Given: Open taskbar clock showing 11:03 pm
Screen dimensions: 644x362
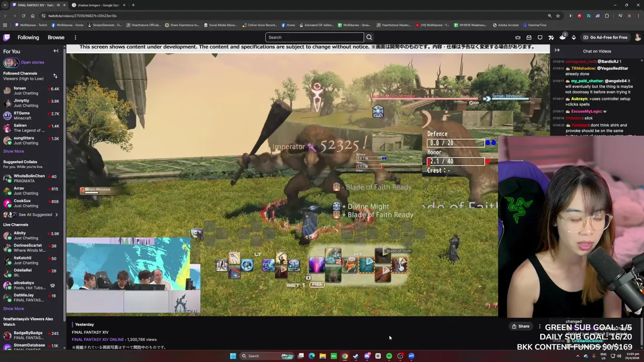Looking at the screenshot, I should [632, 356].
